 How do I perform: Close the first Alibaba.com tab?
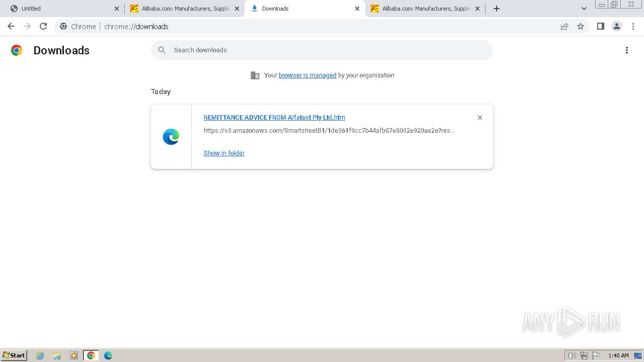pyautogui.click(x=237, y=9)
